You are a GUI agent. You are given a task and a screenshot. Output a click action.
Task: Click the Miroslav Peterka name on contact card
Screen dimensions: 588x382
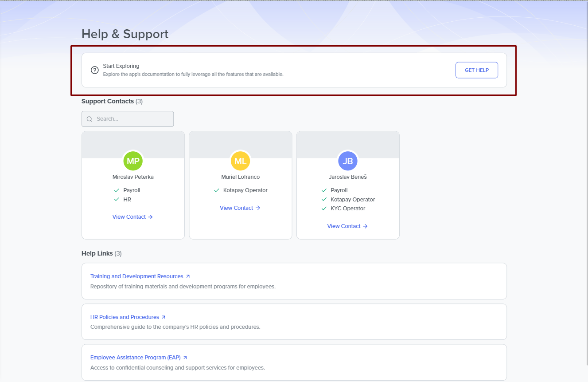coord(133,177)
